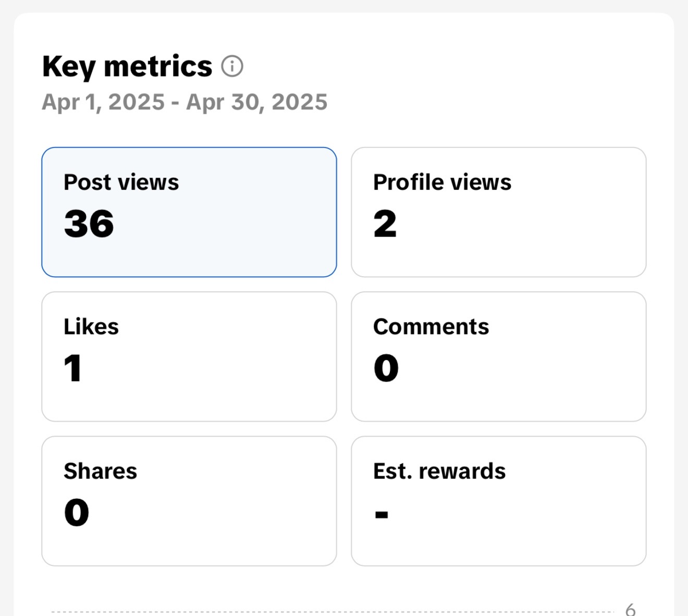The image size is (688, 616).
Task: Click the dash value under Est. rewards
Action: coord(382,515)
